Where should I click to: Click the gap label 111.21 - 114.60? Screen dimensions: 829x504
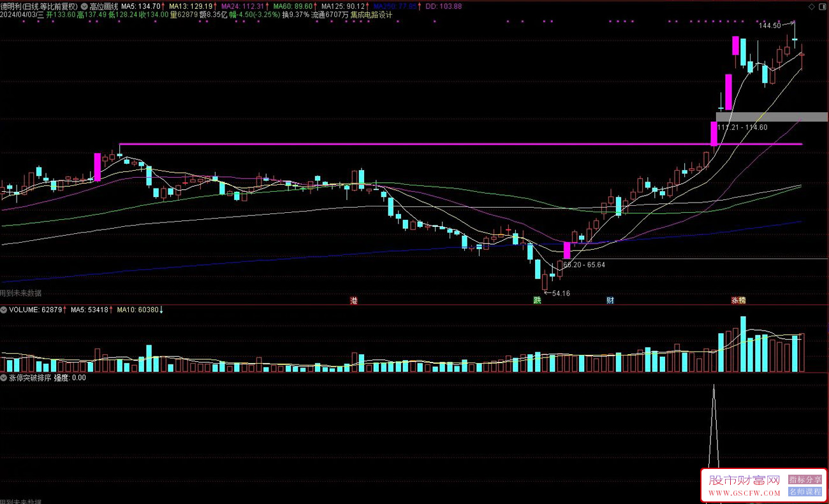point(743,127)
